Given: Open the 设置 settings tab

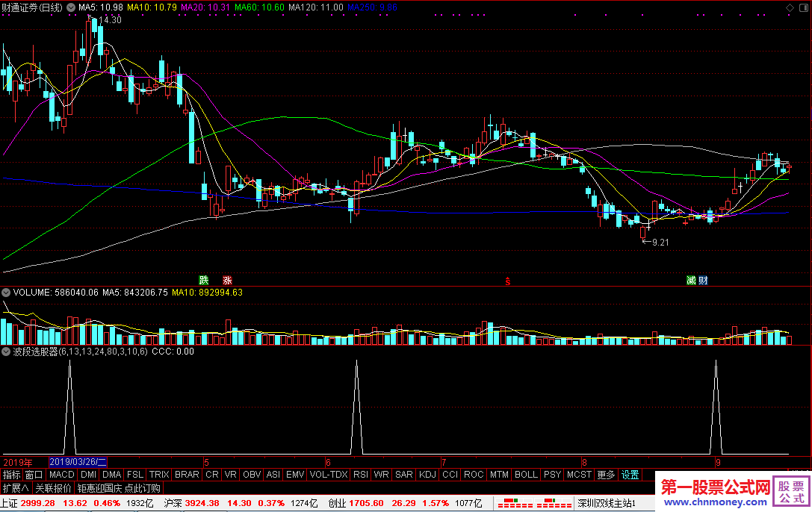Looking at the screenshot, I should tap(630, 475).
